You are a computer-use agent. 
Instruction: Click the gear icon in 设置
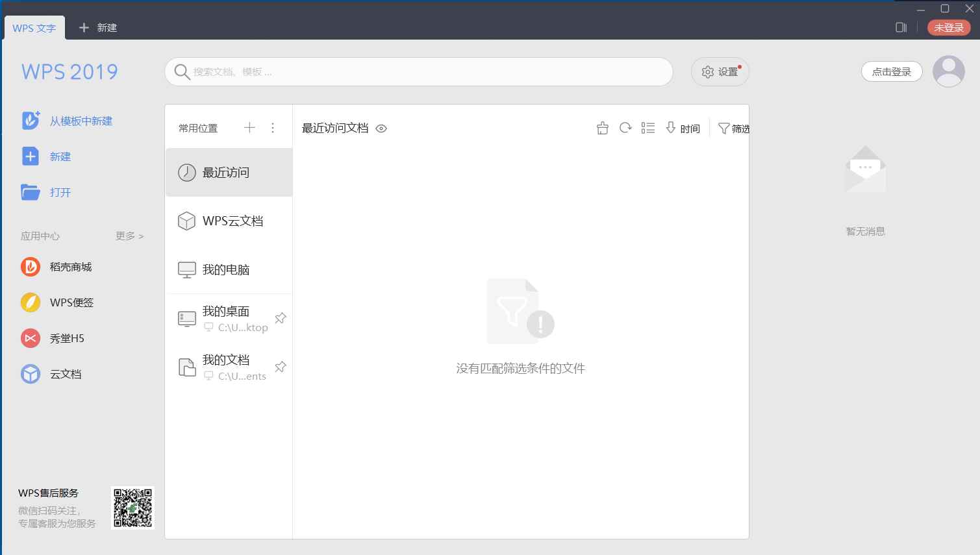(x=708, y=72)
